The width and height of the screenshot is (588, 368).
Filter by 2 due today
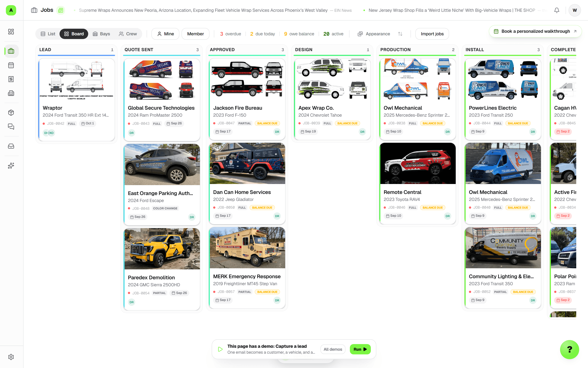(x=262, y=34)
